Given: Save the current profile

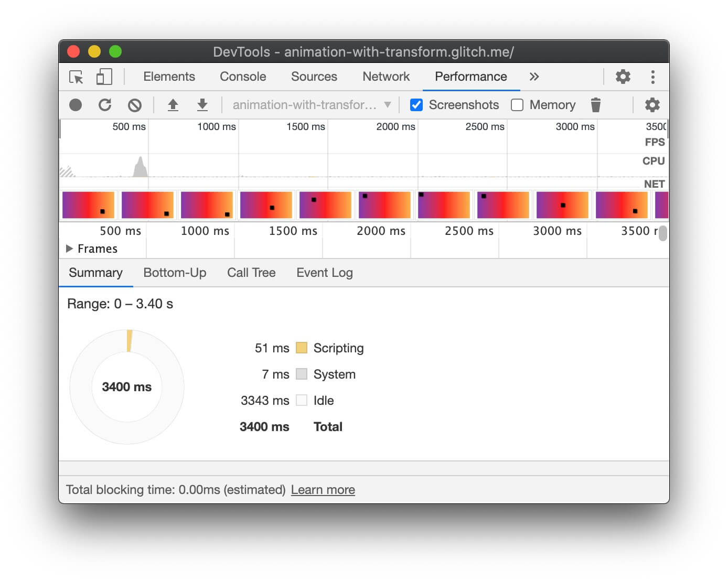Looking at the screenshot, I should click(x=202, y=105).
